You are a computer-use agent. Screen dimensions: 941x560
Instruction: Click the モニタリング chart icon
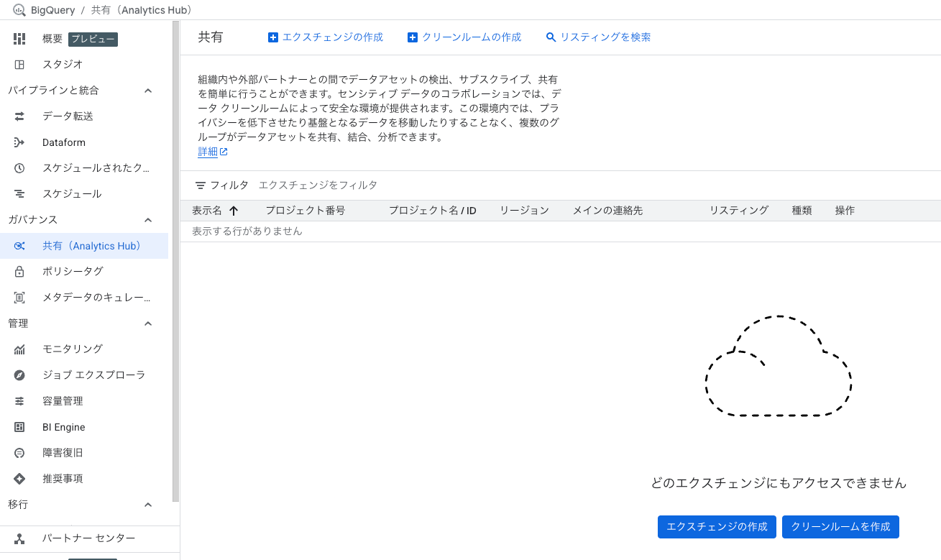[19, 349]
